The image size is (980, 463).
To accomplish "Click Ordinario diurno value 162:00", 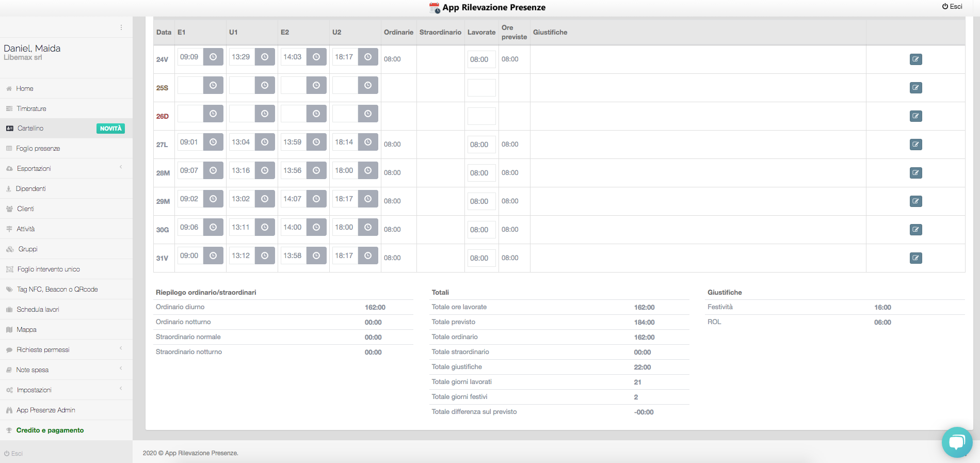I will [375, 307].
